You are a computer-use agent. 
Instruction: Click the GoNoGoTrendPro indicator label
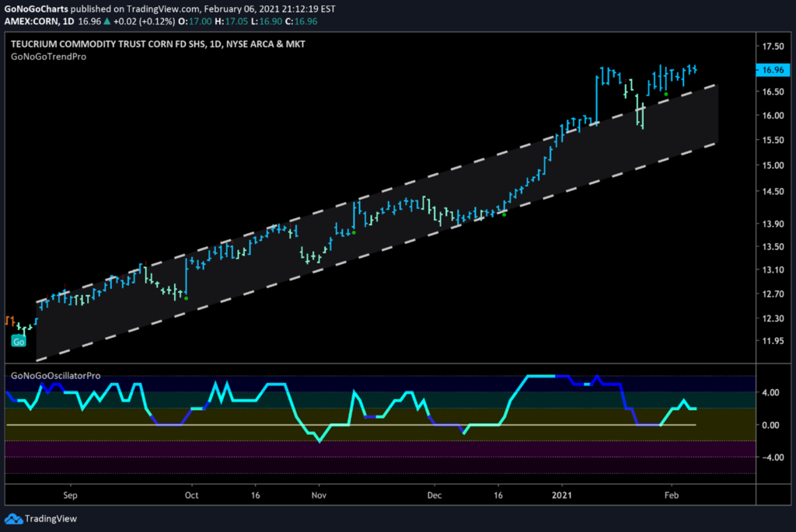[49, 57]
